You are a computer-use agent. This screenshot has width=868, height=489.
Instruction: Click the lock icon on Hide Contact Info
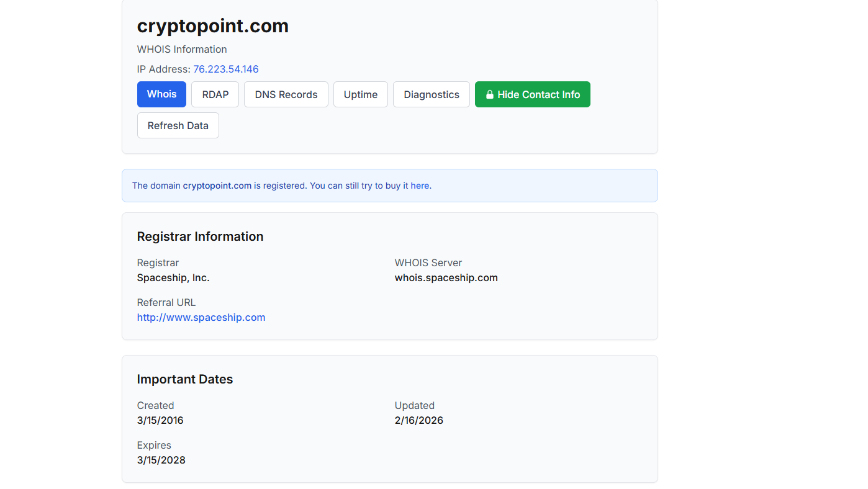[x=489, y=94]
